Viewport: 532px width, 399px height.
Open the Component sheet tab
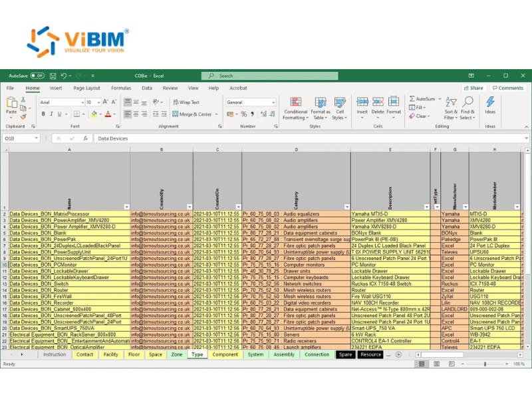(x=225, y=354)
